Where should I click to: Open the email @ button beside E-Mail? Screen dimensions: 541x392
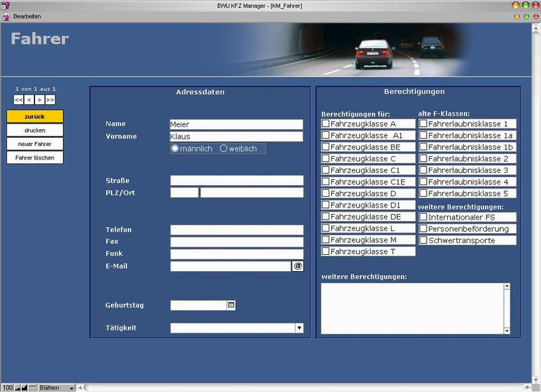(298, 266)
